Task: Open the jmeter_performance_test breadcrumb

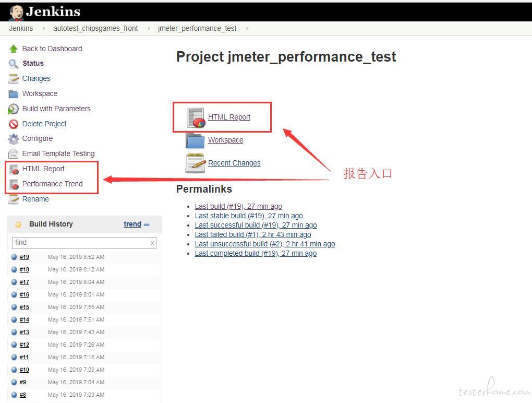Action: (x=197, y=29)
